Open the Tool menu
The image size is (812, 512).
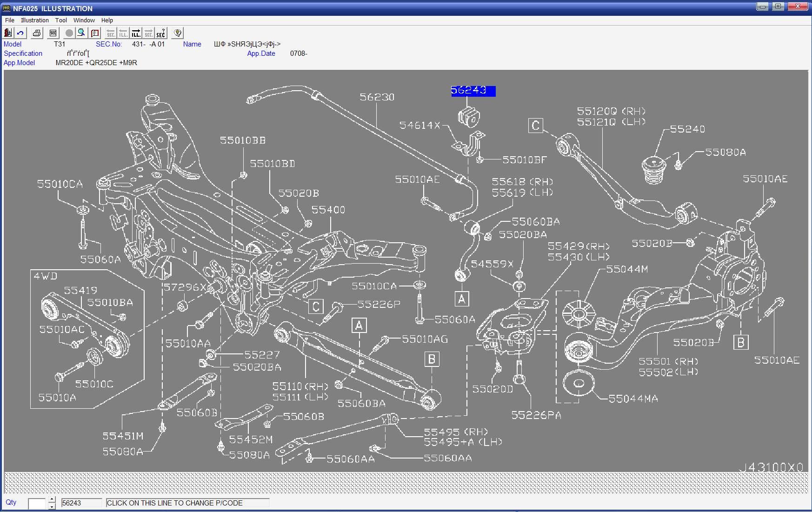(x=61, y=20)
